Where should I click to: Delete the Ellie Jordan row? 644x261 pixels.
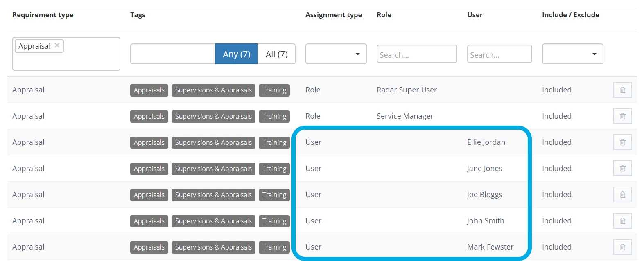click(x=622, y=142)
